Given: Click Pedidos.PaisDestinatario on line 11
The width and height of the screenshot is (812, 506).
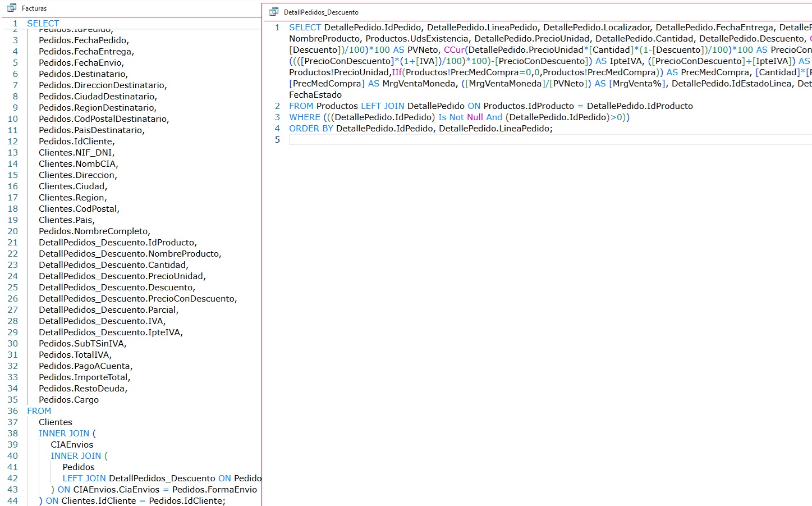Looking at the screenshot, I should click(91, 130).
